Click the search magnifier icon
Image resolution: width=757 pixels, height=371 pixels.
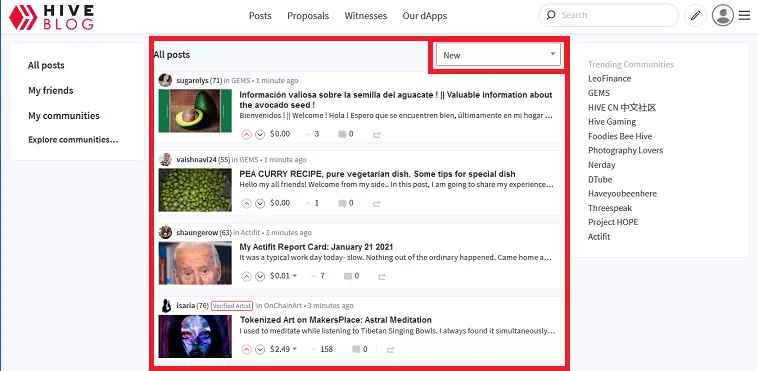tap(551, 15)
